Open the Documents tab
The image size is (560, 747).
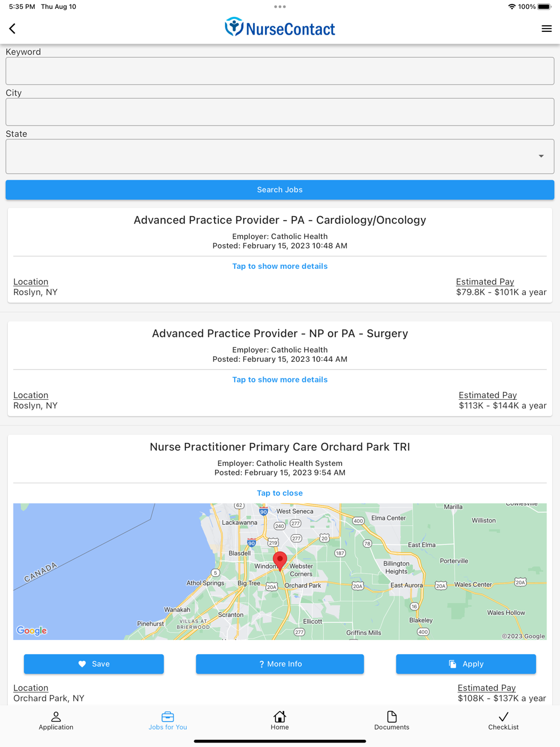[392, 721]
